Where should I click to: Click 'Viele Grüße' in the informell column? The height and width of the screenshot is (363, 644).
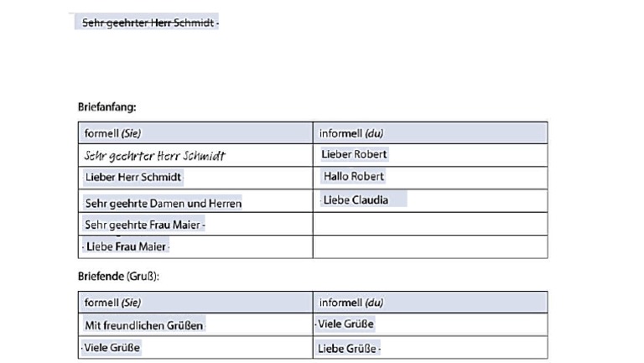tap(345, 324)
